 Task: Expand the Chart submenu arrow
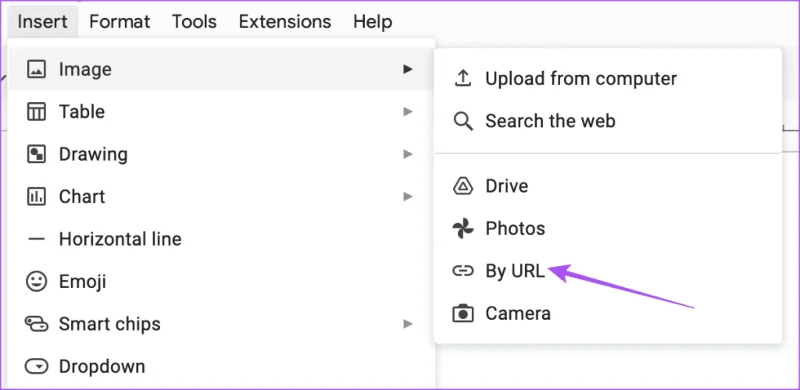click(407, 196)
